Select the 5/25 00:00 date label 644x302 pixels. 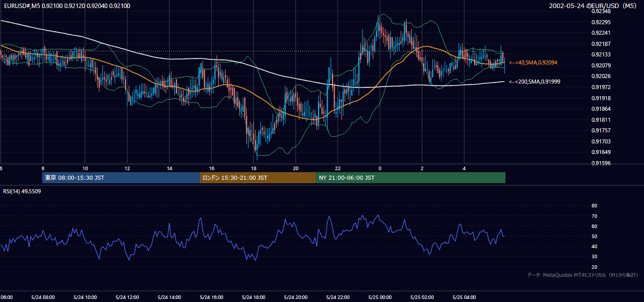[380, 297]
